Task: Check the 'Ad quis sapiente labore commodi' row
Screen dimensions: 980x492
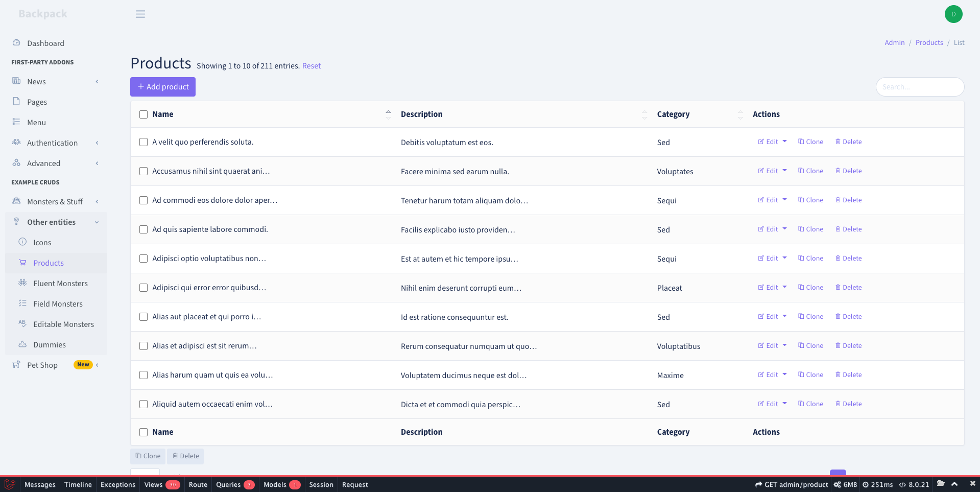Action: [x=144, y=229]
